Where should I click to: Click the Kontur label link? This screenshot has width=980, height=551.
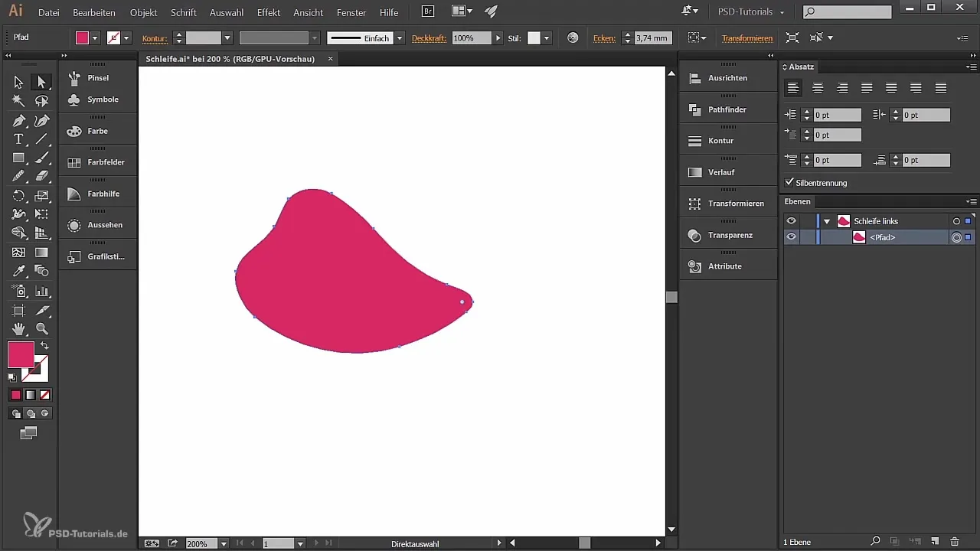pos(155,37)
